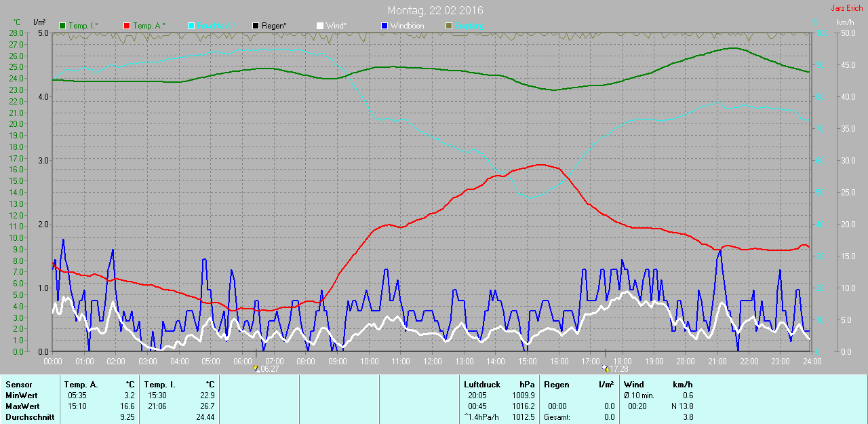
Task: Click the 'Temp. A.' column header
Action: pos(81,385)
